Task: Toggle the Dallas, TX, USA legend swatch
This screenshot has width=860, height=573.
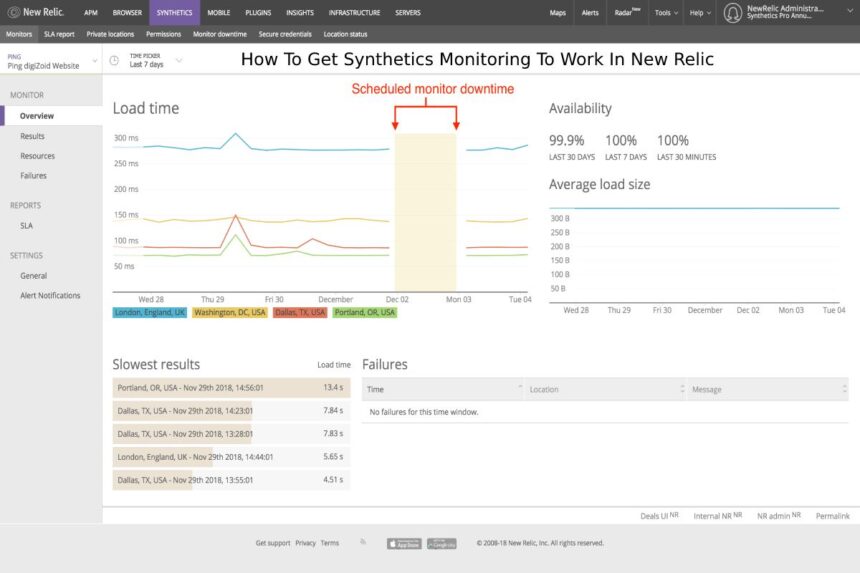Action: pos(300,313)
